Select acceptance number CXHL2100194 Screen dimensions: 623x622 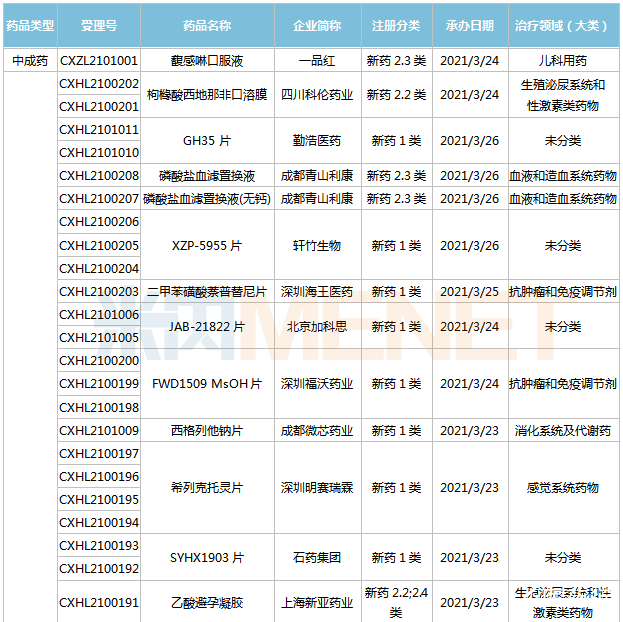point(99,523)
